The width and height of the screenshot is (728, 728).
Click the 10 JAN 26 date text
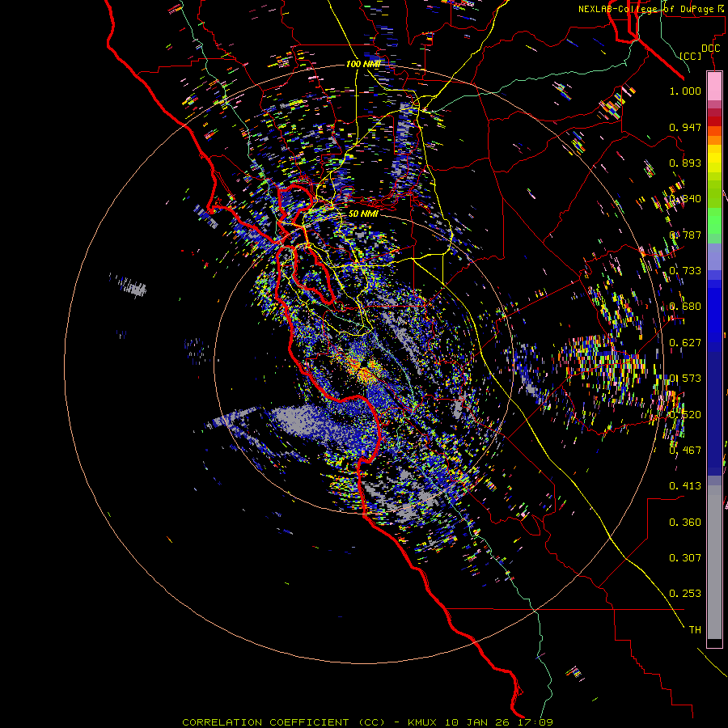coord(476,722)
